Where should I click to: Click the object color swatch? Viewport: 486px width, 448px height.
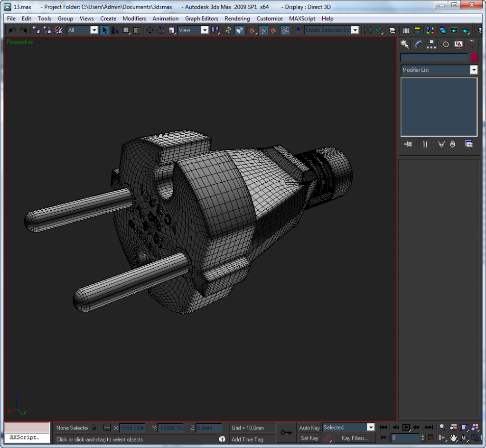474,57
